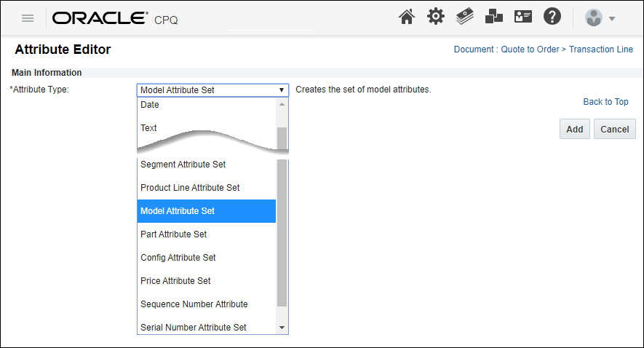Click the list scrollbar up arrow
This screenshot has height=348, width=644.
(x=282, y=104)
